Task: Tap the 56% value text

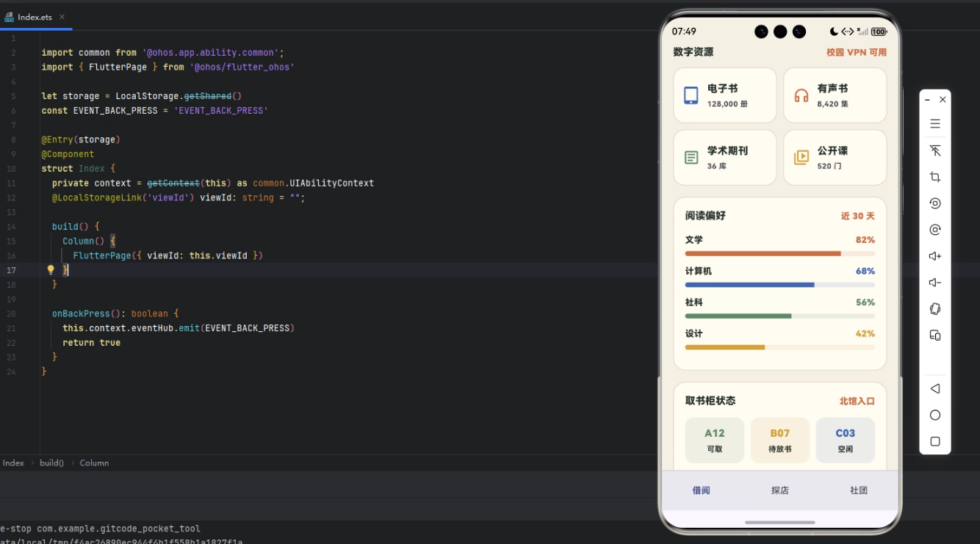Action: tap(865, 302)
